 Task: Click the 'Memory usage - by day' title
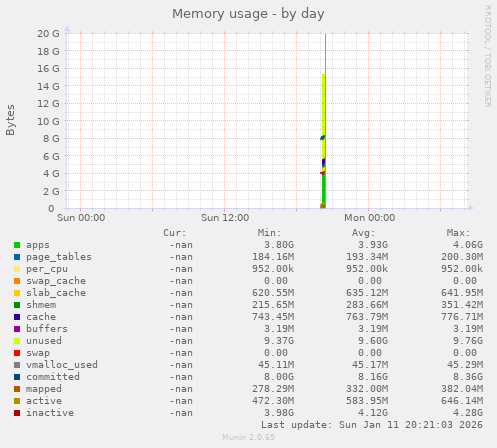pos(248,14)
